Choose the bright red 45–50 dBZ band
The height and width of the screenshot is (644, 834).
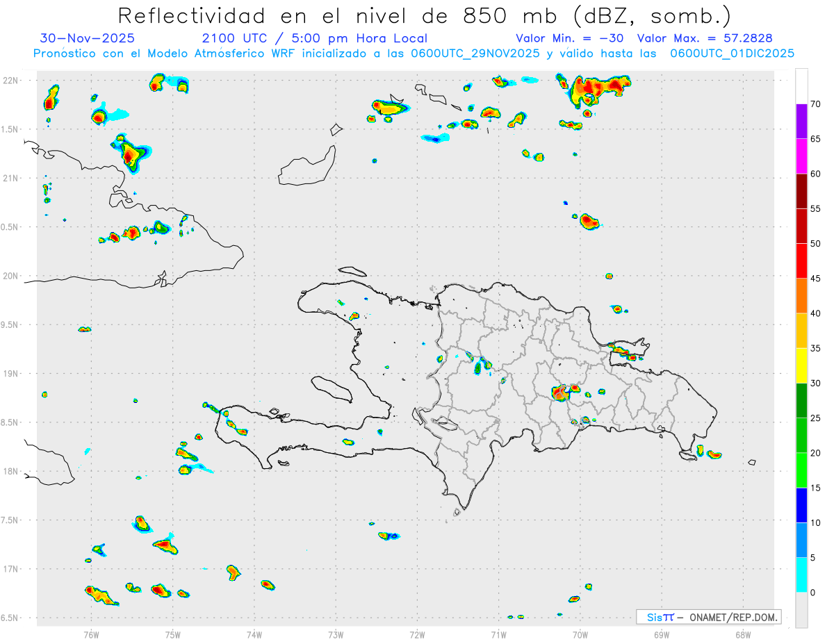(x=801, y=261)
